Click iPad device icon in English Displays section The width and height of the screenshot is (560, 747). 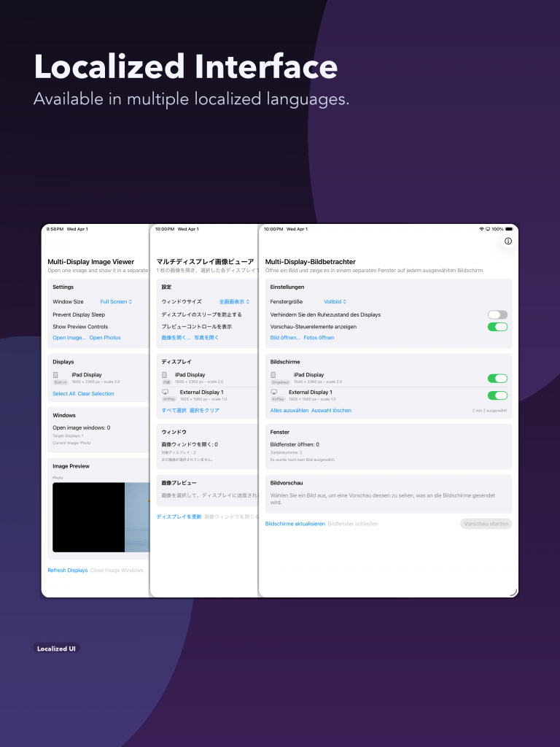click(x=55, y=375)
